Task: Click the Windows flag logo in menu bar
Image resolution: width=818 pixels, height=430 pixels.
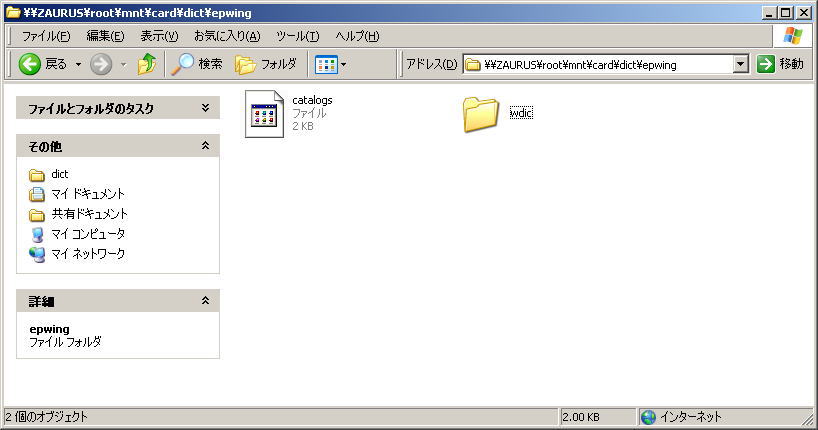Action: click(x=793, y=35)
